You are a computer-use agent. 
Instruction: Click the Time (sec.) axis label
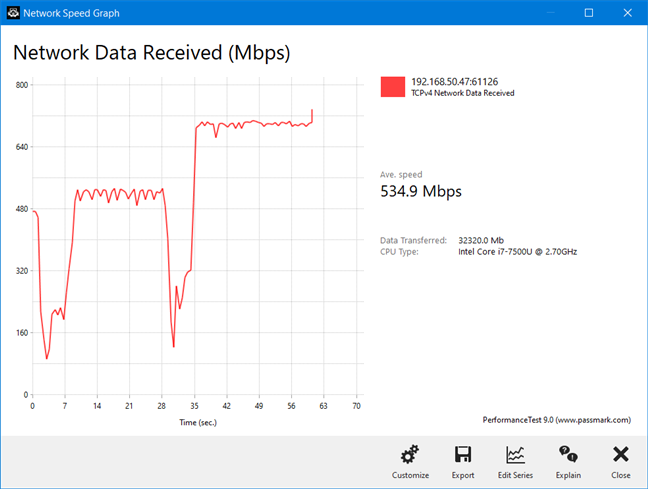198,422
